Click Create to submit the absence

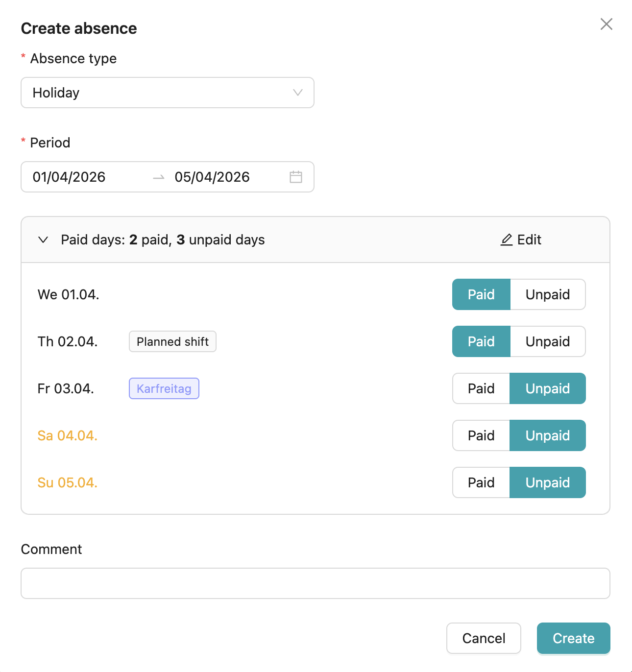coord(573,638)
